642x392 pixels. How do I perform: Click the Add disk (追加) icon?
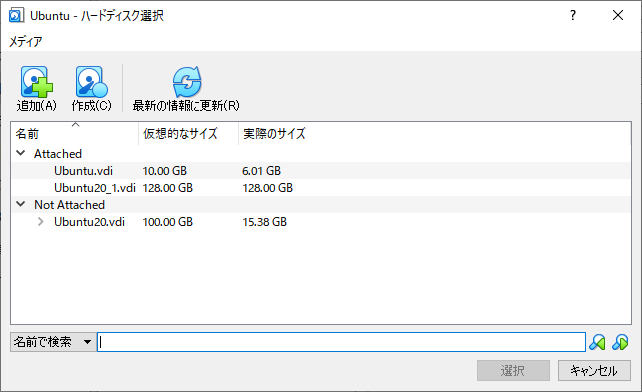tap(36, 82)
